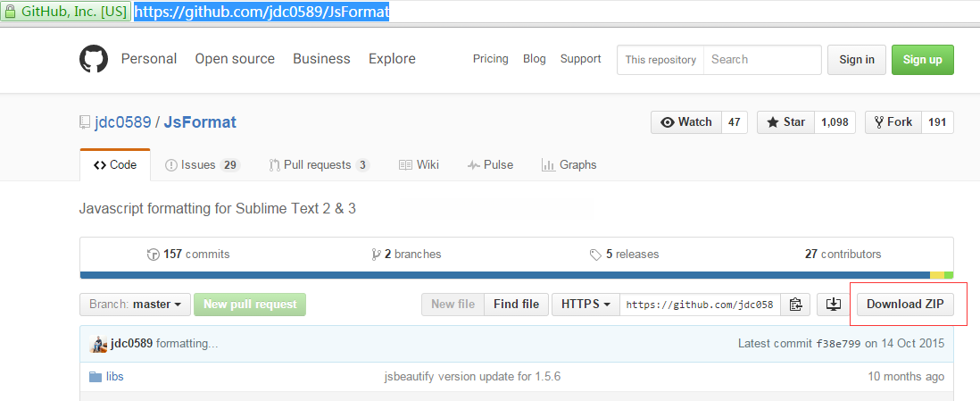Click the Find file button
Image resolution: width=980 pixels, height=401 pixels.
(x=516, y=305)
